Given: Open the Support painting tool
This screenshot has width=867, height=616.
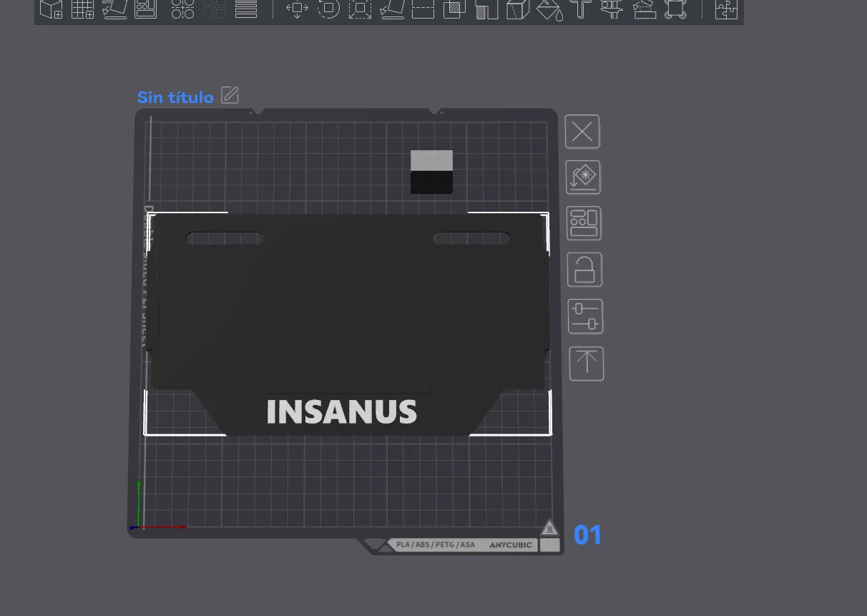Looking at the screenshot, I should coord(486,9).
